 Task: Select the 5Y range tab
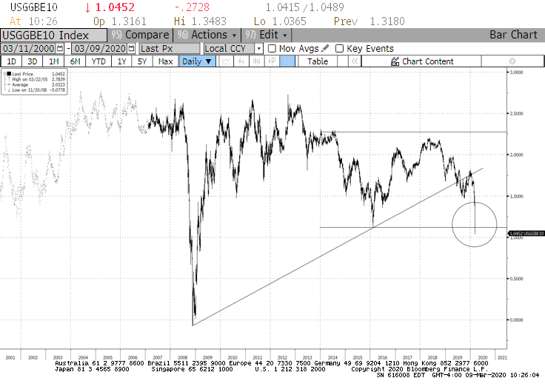(142, 61)
